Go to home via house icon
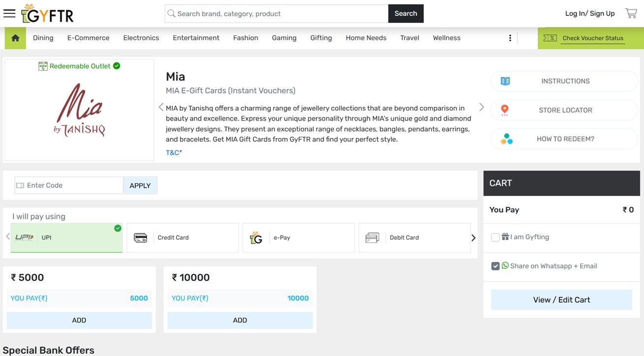Viewport: 644px width, 356px height. [15, 38]
